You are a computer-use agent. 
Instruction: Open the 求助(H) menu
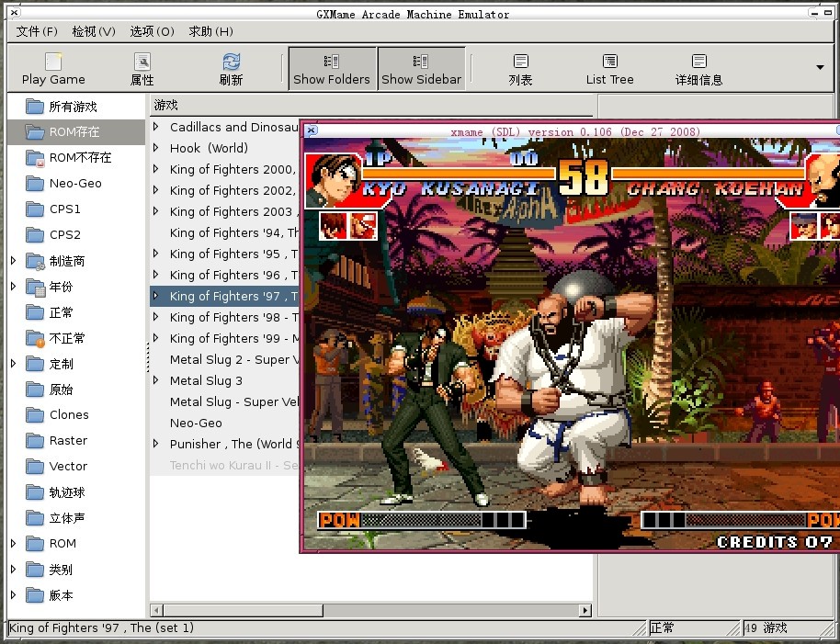click(x=210, y=31)
